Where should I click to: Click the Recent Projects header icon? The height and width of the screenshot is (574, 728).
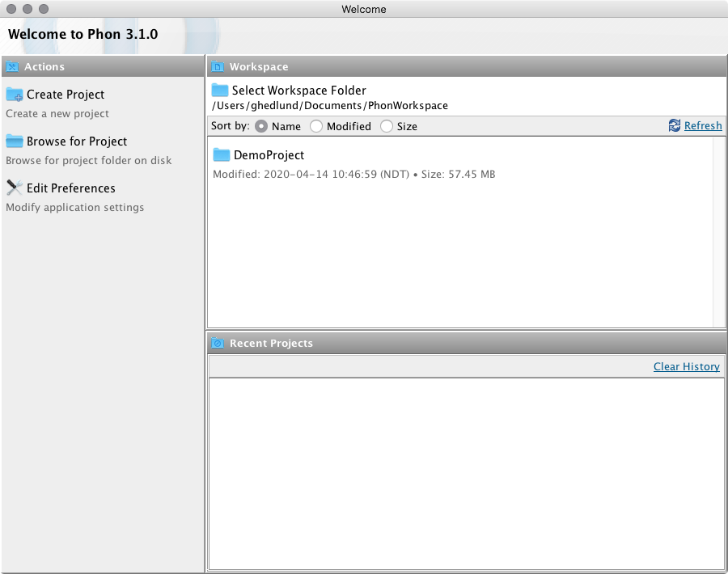click(x=218, y=344)
